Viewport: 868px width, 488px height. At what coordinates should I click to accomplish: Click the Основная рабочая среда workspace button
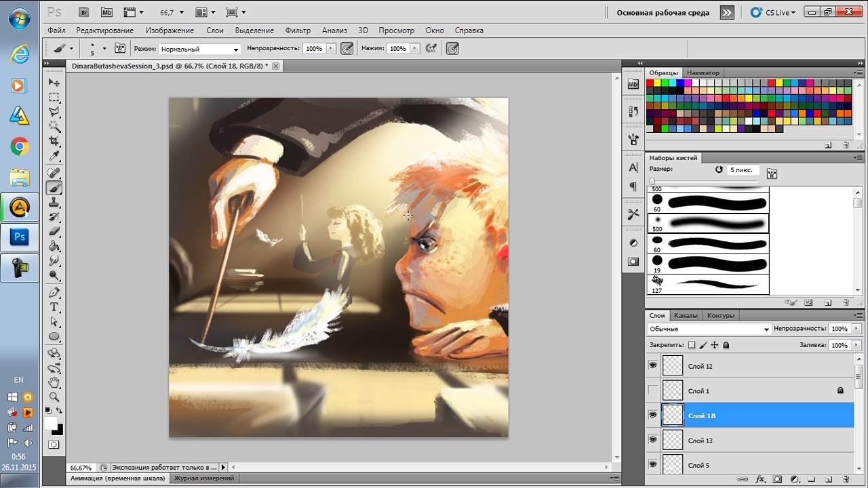click(663, 12)
